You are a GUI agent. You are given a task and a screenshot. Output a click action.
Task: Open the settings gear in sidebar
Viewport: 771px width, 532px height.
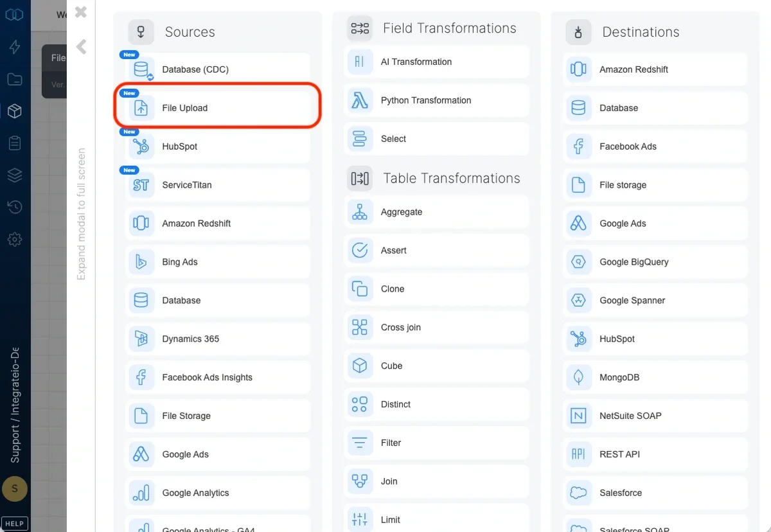[14, 240]
